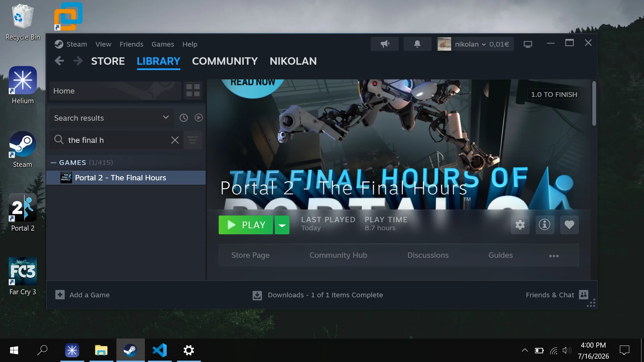Open the NIKOLAN profile tab
Image resolution: width=644 pixels, height=362 pixels.
[293, 61]
